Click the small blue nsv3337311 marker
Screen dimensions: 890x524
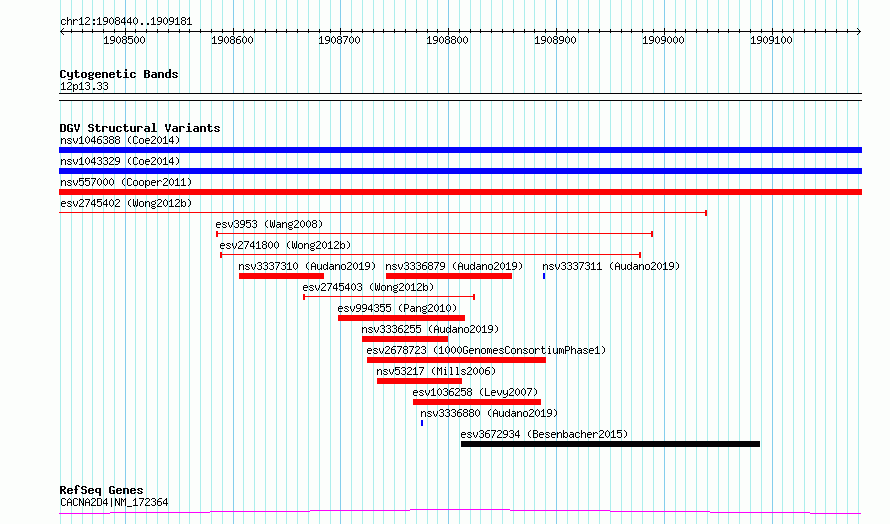(x=544, y=276)
